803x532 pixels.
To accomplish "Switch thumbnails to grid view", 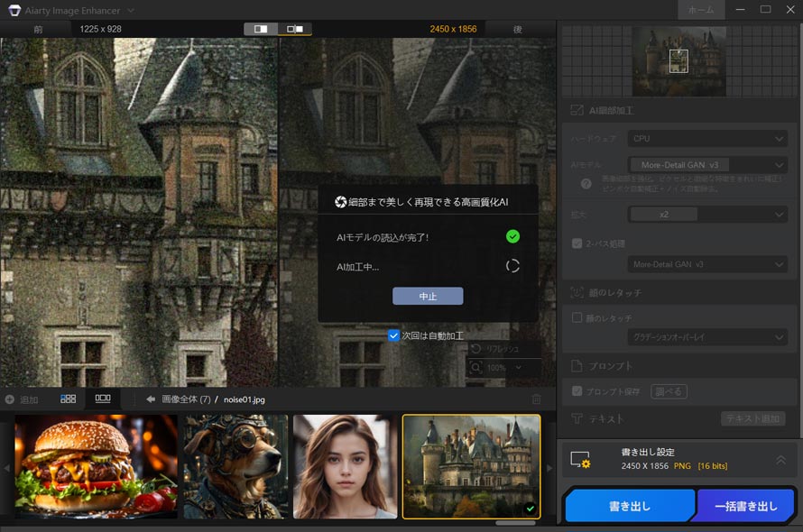I will (x=69, y=399).
